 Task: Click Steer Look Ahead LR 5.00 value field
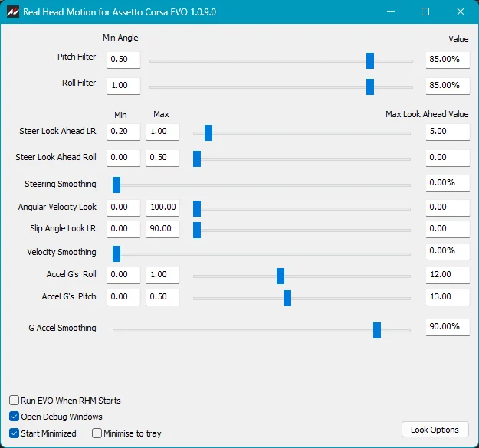click(x=448, y=132)
